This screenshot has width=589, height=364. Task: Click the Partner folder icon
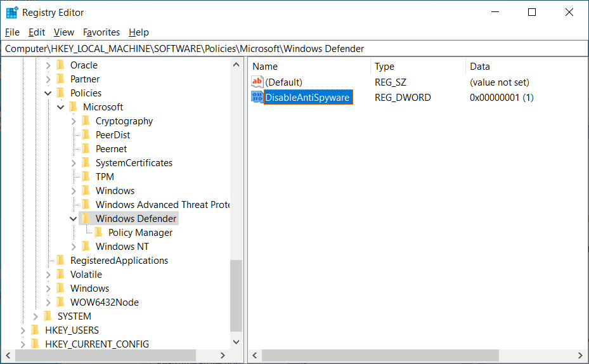[60, 79]
